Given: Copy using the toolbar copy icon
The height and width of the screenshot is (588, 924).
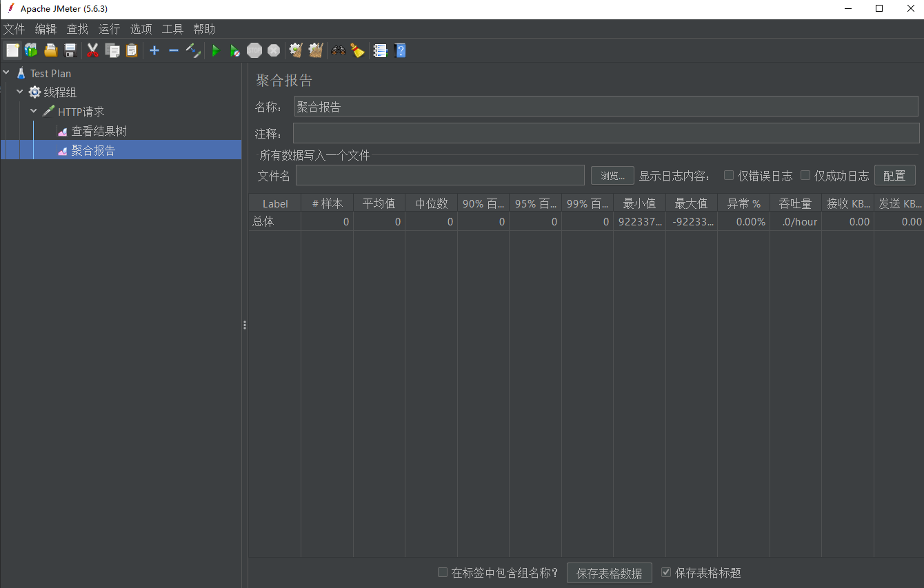Looking at the screenshot, I should point(112,50).
